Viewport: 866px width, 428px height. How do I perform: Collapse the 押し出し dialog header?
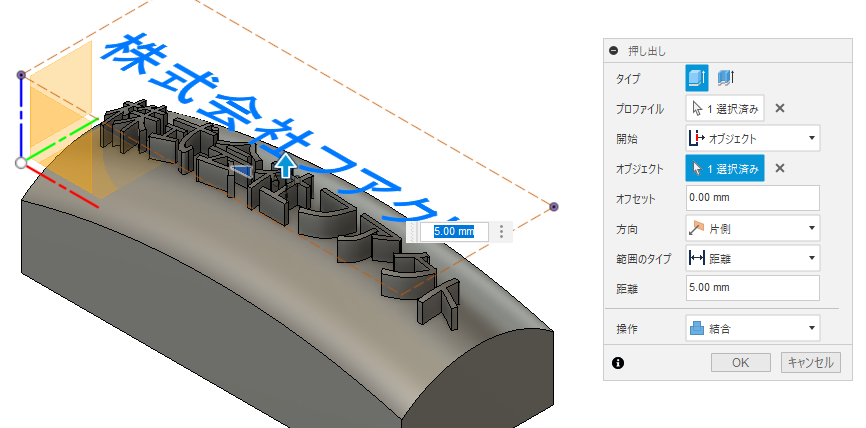(613, 51)
